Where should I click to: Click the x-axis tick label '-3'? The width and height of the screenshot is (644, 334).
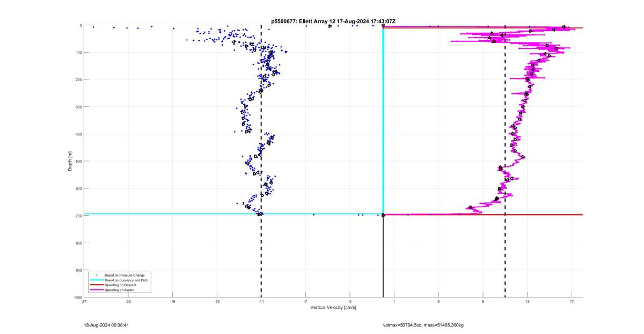click(x=350, y=301)
